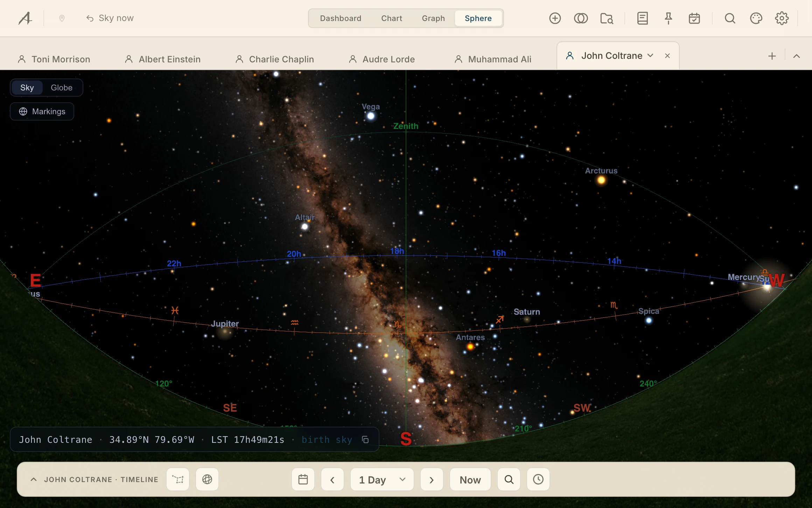
Task: Switch to Sky view mode
Action: (x=27, y=88)
